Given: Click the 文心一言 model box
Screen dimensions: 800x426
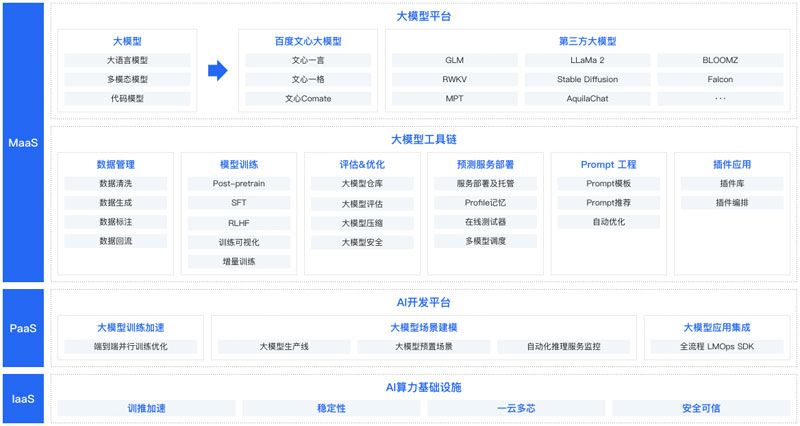Looking at the screenshot, I should (x=308, y=61).
